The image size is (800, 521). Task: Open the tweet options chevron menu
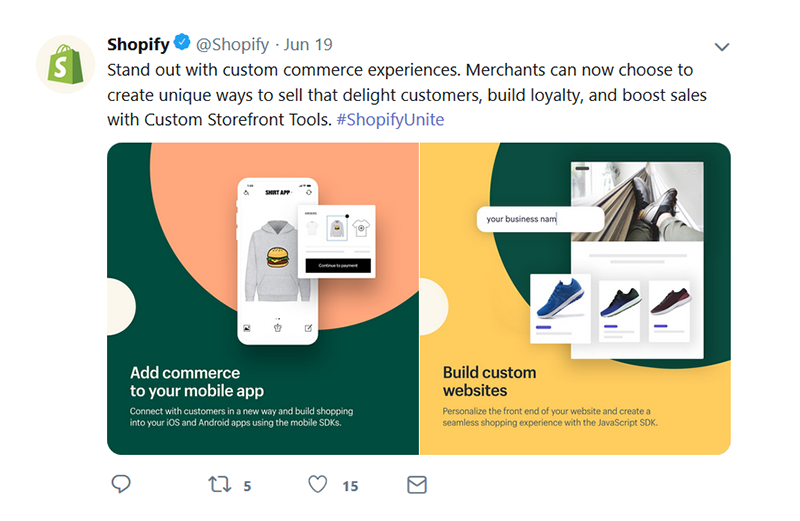722,47
